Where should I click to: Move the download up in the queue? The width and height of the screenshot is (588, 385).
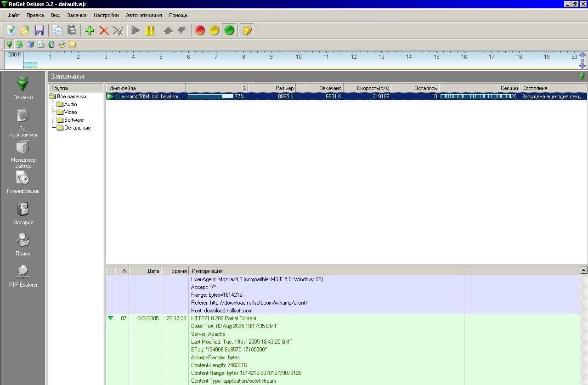[x=168, y=31]
